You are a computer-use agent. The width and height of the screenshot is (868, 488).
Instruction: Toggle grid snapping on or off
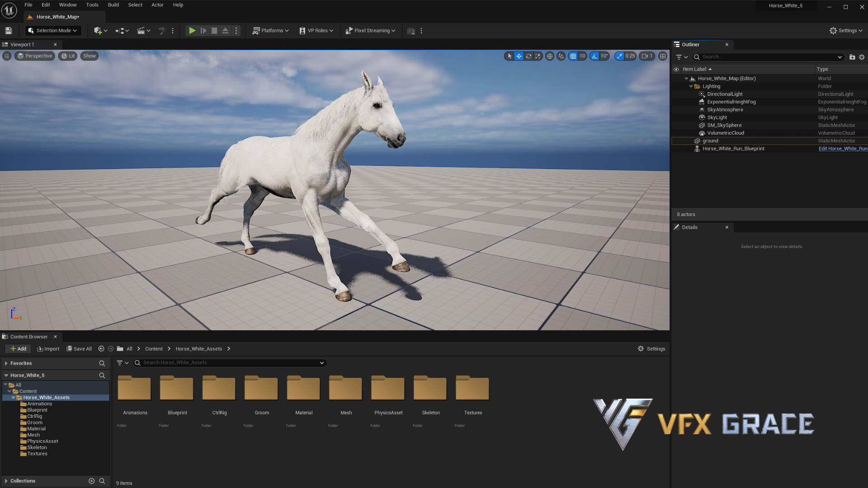tap(573, 56)
